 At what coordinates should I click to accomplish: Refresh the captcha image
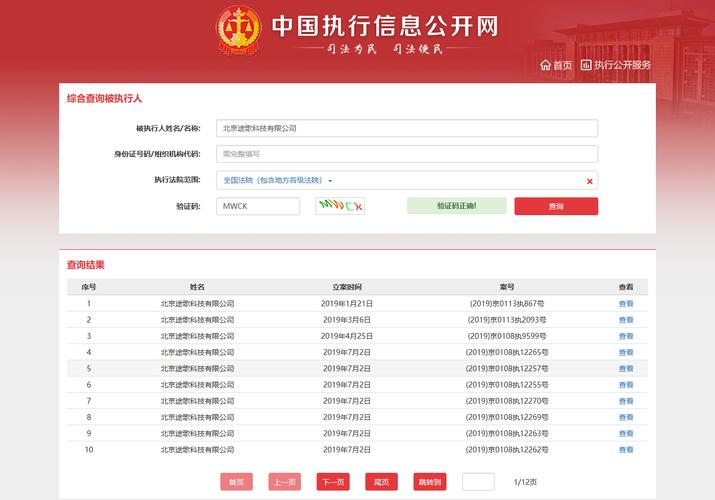pyautogui.click(x=340, y=206)
